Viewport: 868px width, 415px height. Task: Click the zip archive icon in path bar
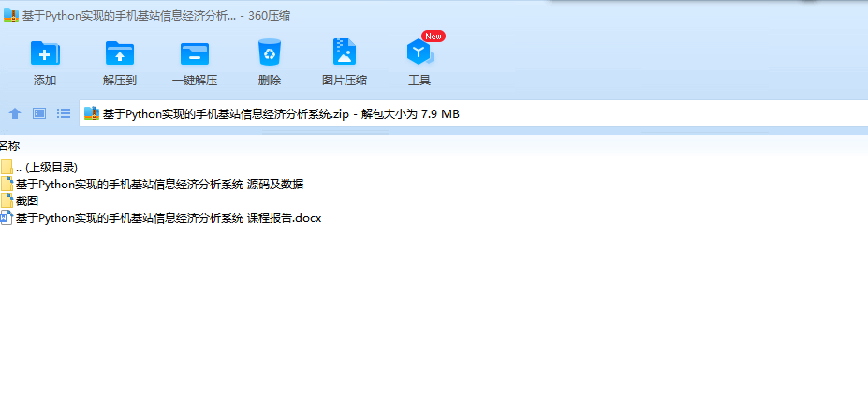point(92,113)
